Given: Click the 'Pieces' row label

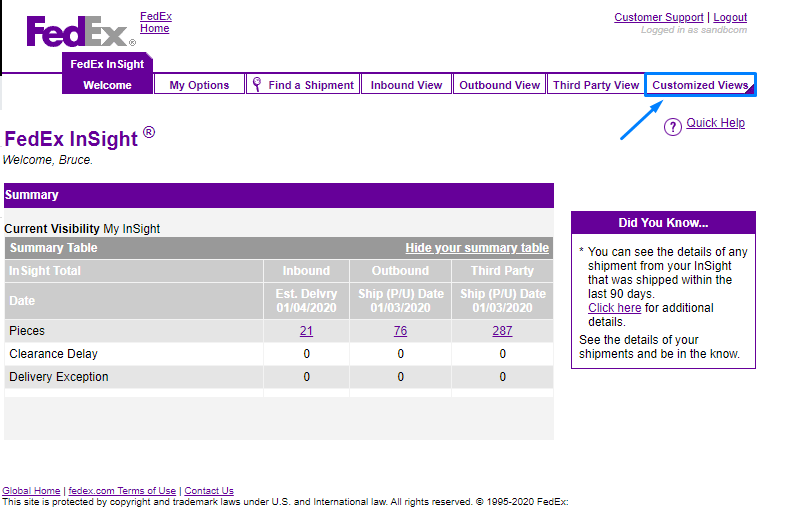Looking at the screenshot, I should pos(27,331).
